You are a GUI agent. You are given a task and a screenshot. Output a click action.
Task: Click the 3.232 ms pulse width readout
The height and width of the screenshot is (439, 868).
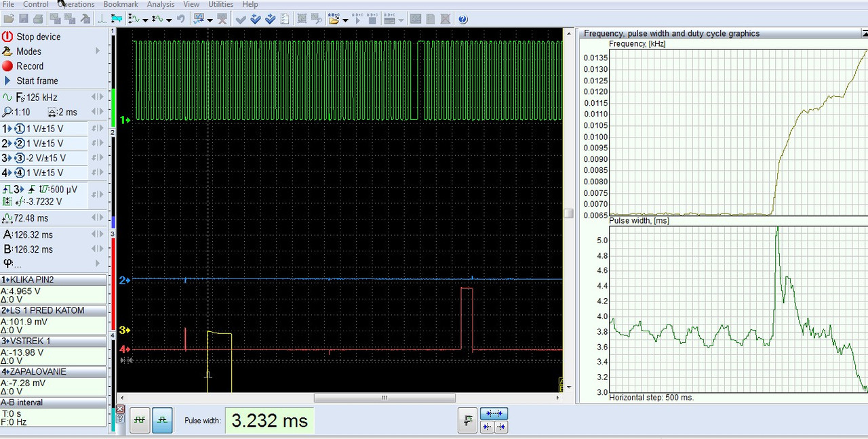[269, 421]
